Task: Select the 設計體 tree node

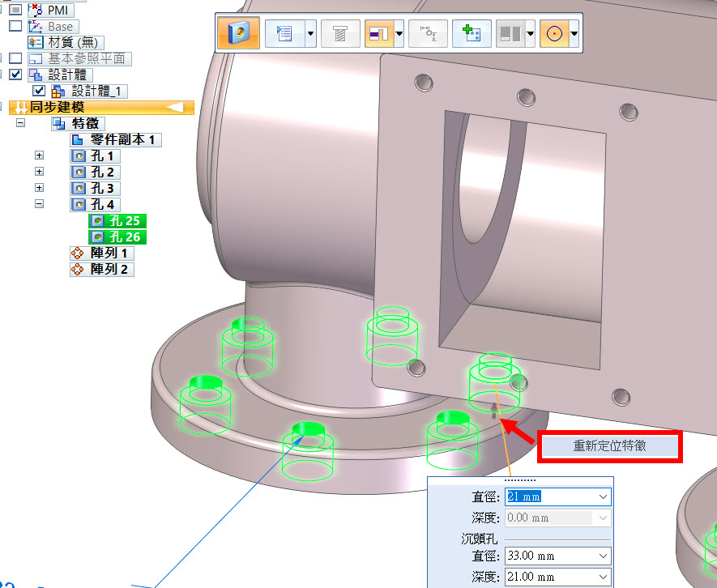Action: (x=61, y=75)
